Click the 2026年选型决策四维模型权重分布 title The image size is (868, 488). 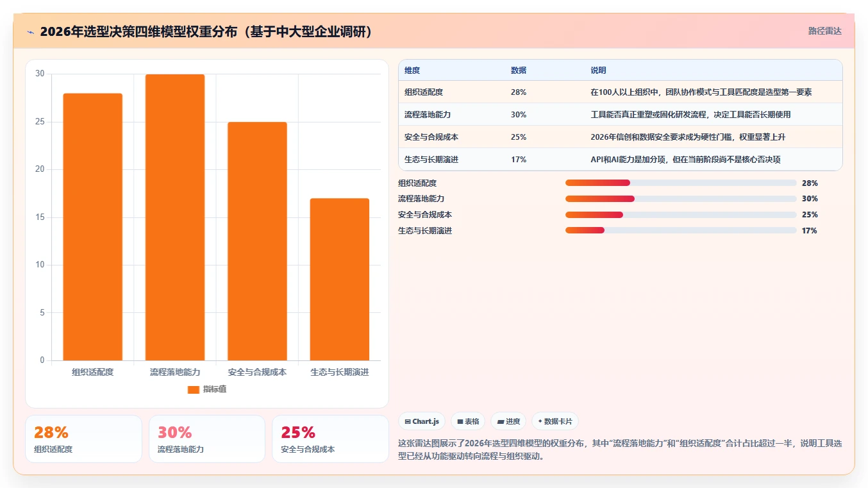coord(206,32)
